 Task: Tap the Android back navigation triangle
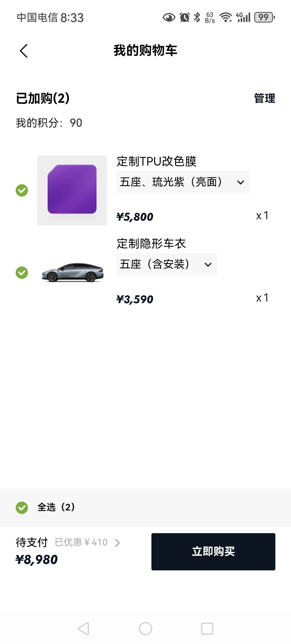pos(83,629)
